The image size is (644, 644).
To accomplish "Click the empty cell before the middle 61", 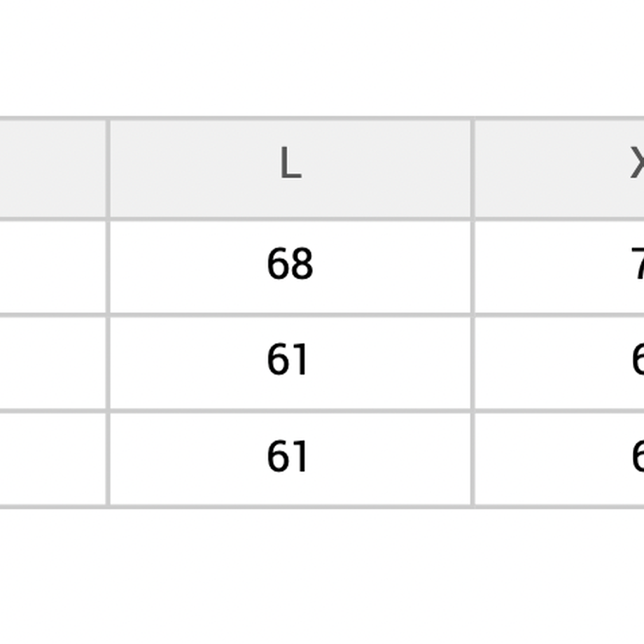I will (x=52, y=363).
